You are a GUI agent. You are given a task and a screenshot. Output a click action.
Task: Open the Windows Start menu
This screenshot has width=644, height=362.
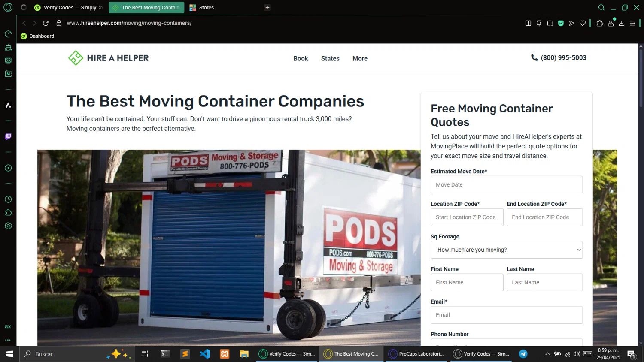pos(9,354)
